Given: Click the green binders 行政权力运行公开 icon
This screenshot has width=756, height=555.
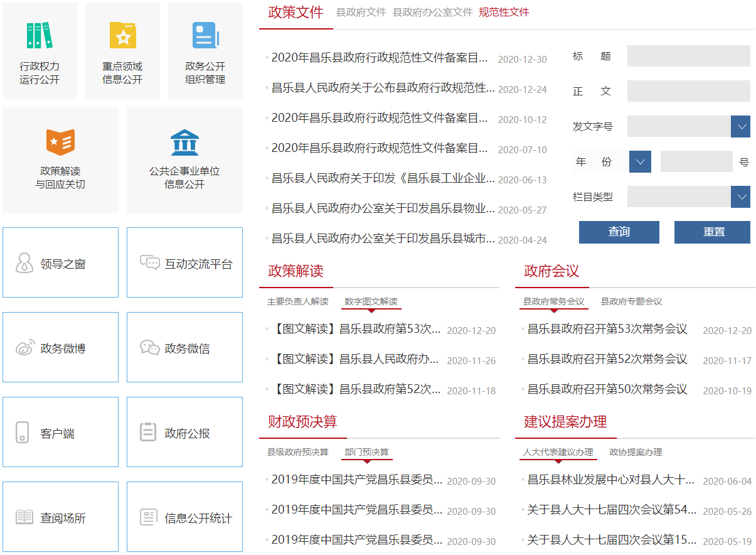Looking at the screenshot, I should 39,36.
